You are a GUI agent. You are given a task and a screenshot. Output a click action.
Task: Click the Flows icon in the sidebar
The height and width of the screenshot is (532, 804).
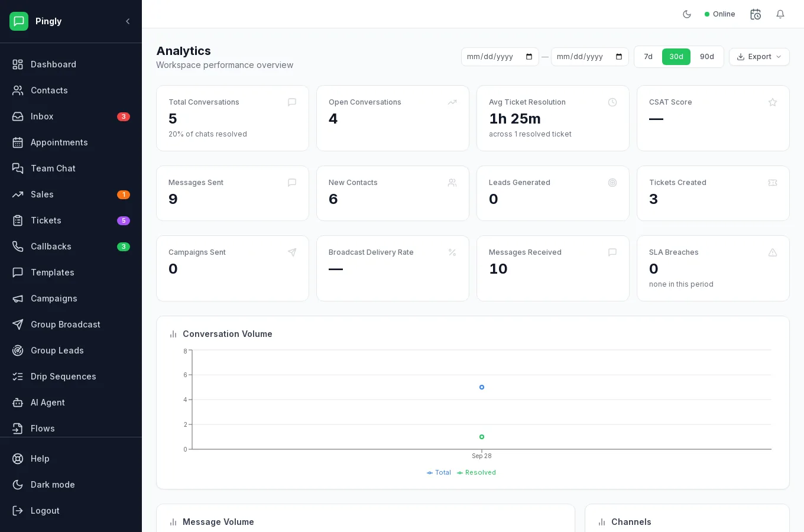click(x=18, y=429)
